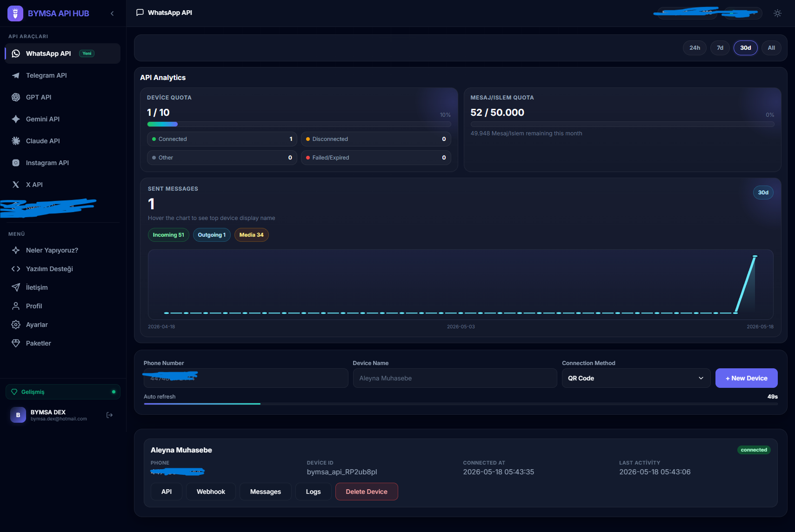Image resolution: width=795 pixels, height=532 pixels.
Task: Open API for Aleyna Muhasebe device
Action: coord(167,492)
